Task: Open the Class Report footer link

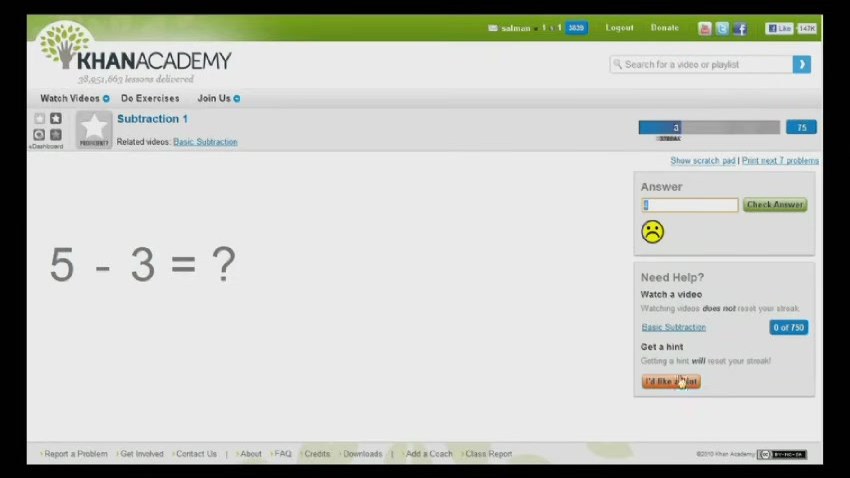Action: [488, 454]
